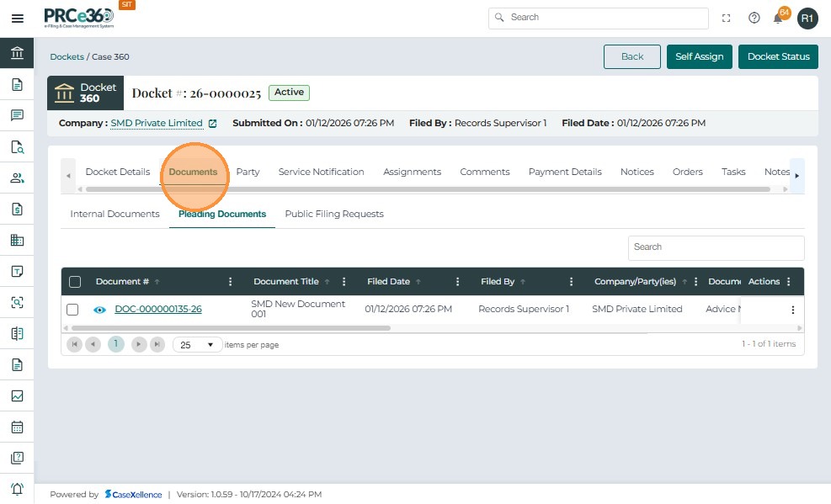Open the book ledger sidebar icon

pos(17,333)
